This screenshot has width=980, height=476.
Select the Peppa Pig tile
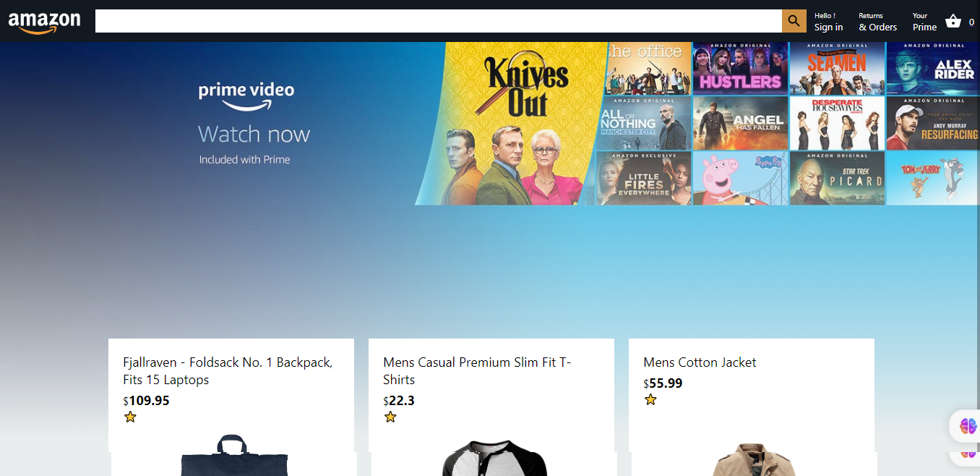(740, 178)
